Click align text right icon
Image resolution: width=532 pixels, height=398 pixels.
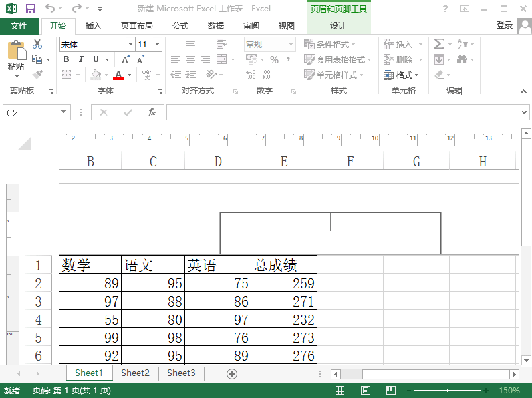point(205,59)
